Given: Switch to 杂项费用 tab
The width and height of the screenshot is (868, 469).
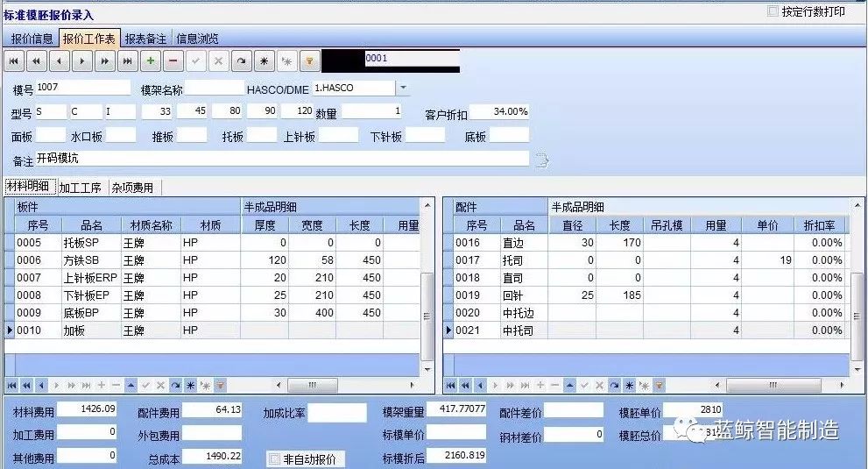Looking at the screenshot, I should click(132, 188).
